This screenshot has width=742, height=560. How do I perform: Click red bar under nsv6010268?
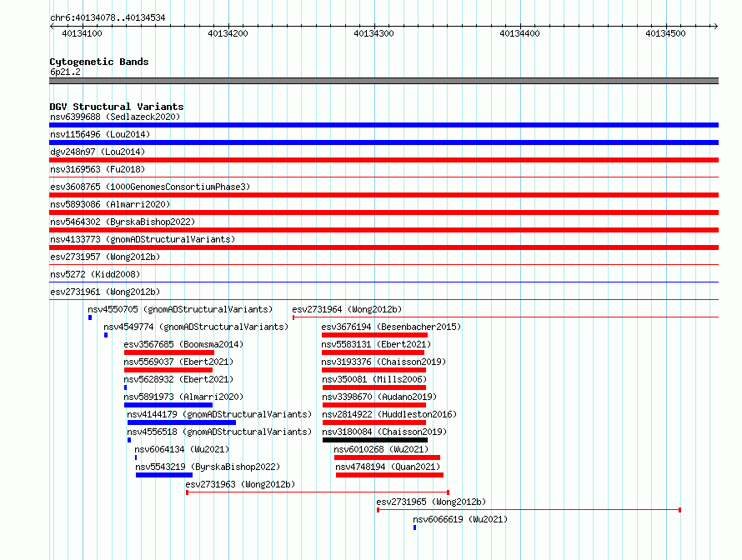[x=387, y=457]
